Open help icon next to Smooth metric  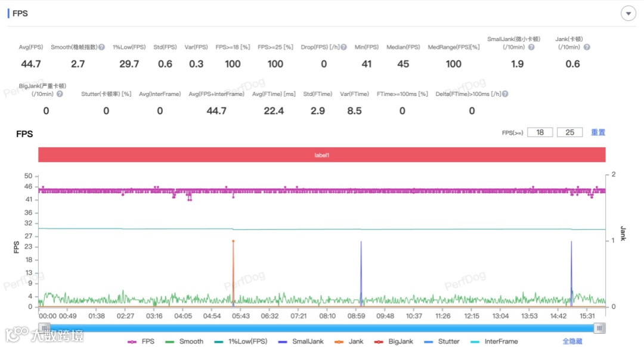click(x=101, y=47)
